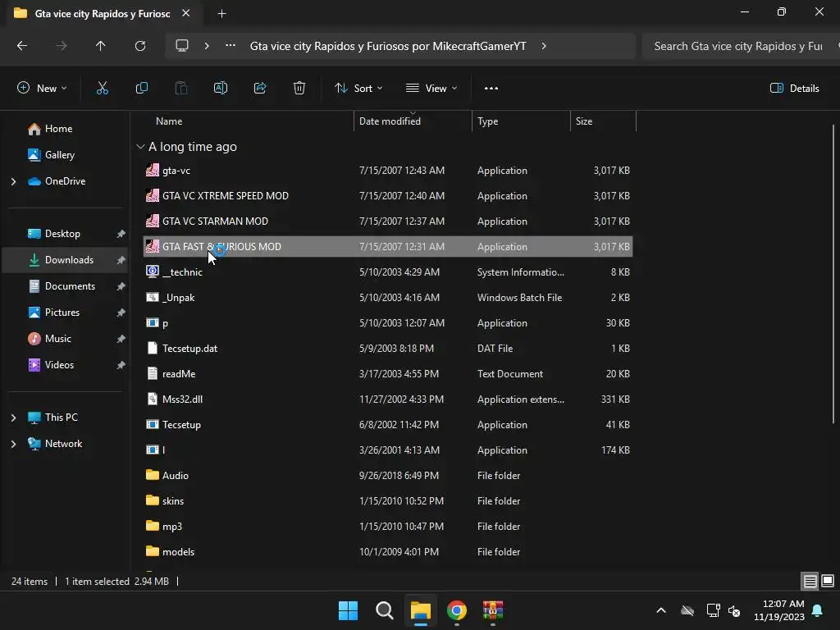Refresh the current folder view
The height and width of the screenshot is (630, 840).
pos(140,46)
